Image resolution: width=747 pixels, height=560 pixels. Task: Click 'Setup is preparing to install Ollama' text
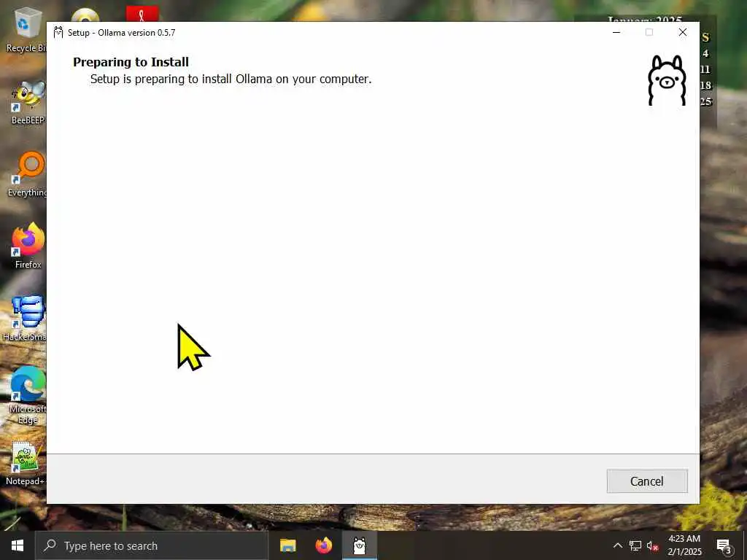point(231,79)
